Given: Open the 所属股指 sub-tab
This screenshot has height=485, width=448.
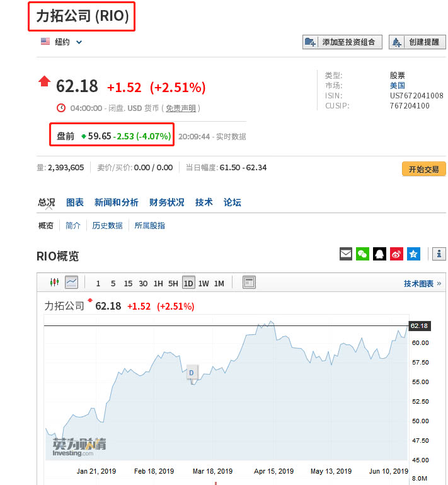Looking at the screenshot, I should 149,226.
